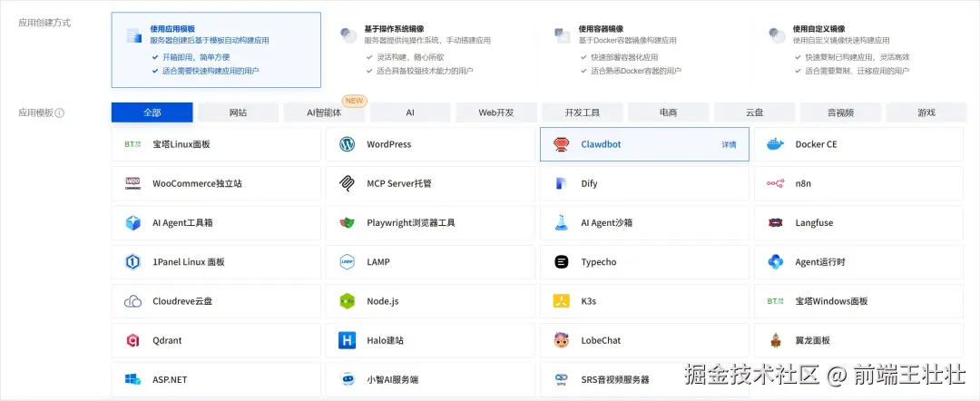
Task: Select the LobeChat template label
Action: (601, 341)
